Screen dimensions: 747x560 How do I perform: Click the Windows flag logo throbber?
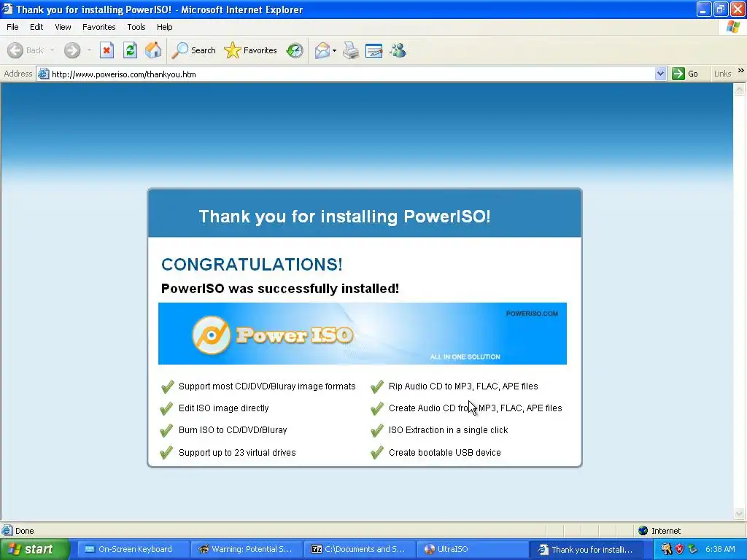[732, 27]
